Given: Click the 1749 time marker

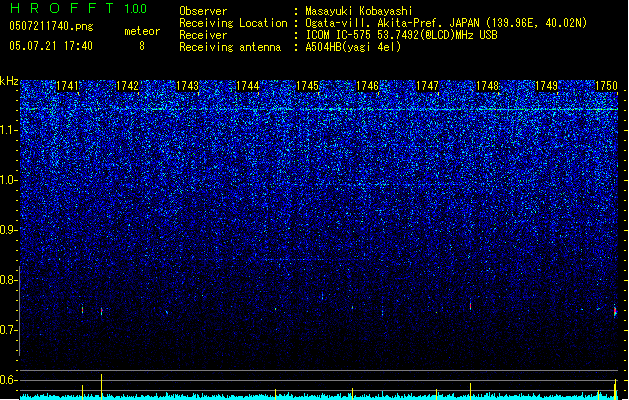Looking at the screenshot, I should [547, 86].
